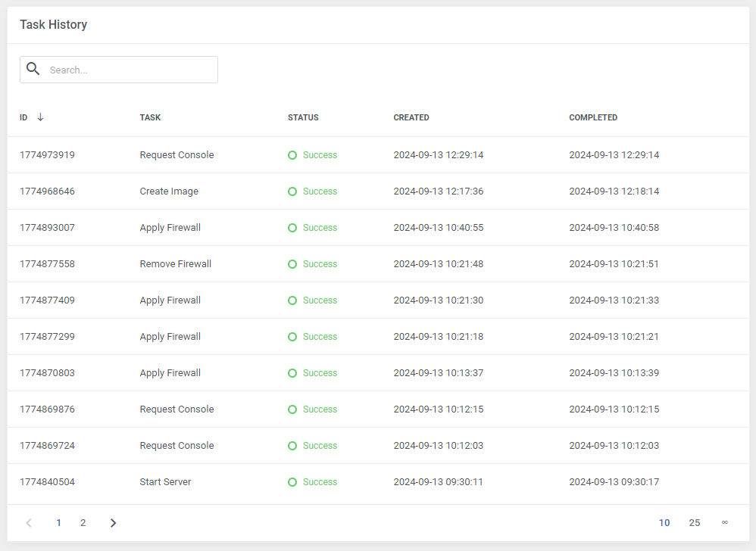Click completed time 2024-09-13 10:21:51

[x=614, y=264]
